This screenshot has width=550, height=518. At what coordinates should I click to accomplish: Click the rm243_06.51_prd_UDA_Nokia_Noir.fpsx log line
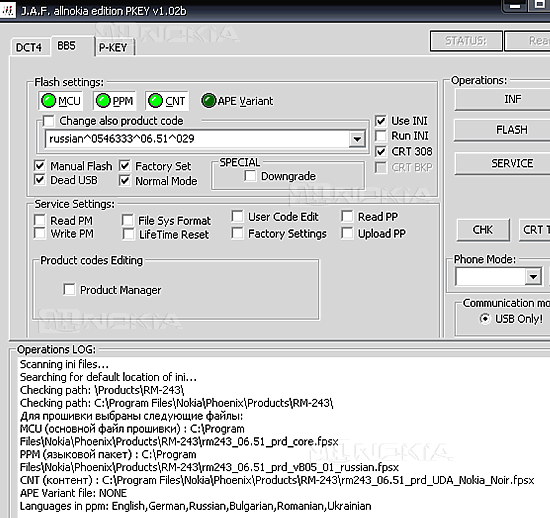click(277, 480)
